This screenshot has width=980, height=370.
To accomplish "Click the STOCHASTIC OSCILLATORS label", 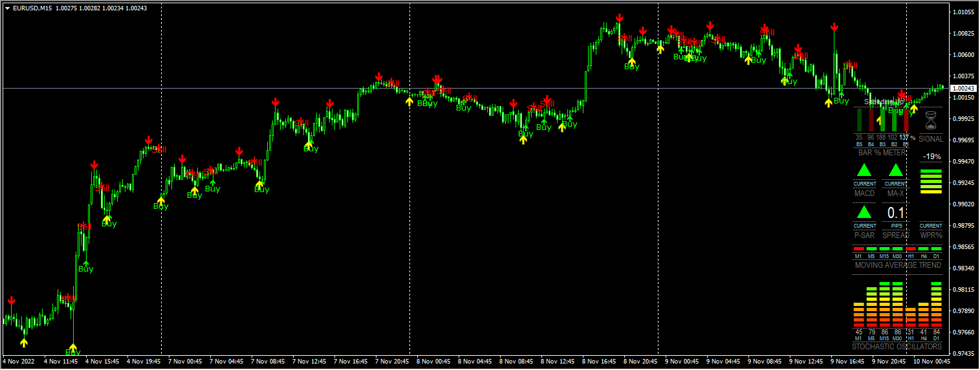I will pyautogui.click(x=897, y=347).
